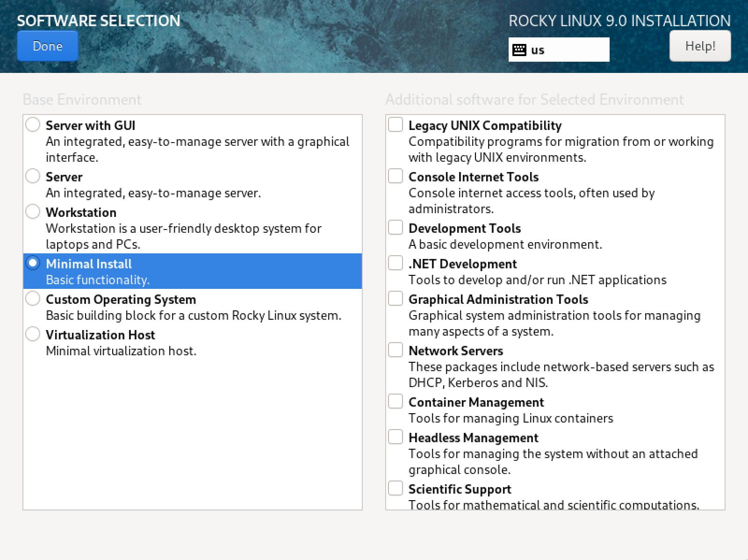Tick the Scientific Support checkbox

tap(396, 488)
